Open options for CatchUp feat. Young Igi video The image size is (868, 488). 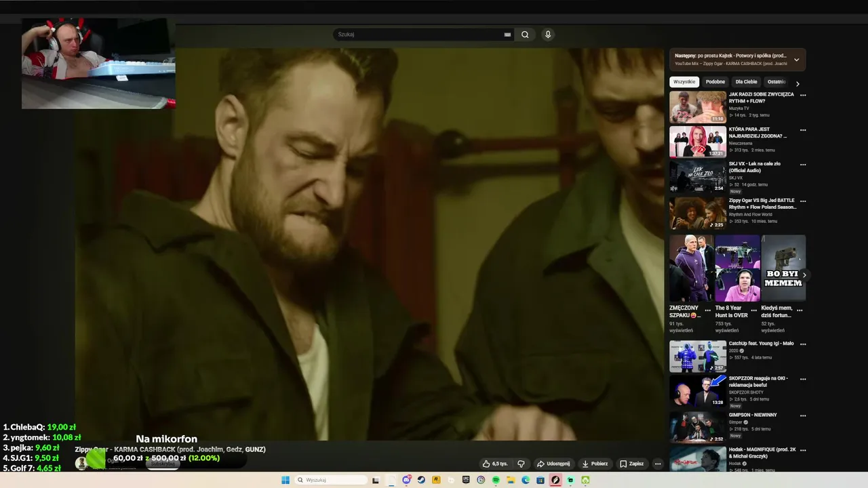tap(803, 344)
